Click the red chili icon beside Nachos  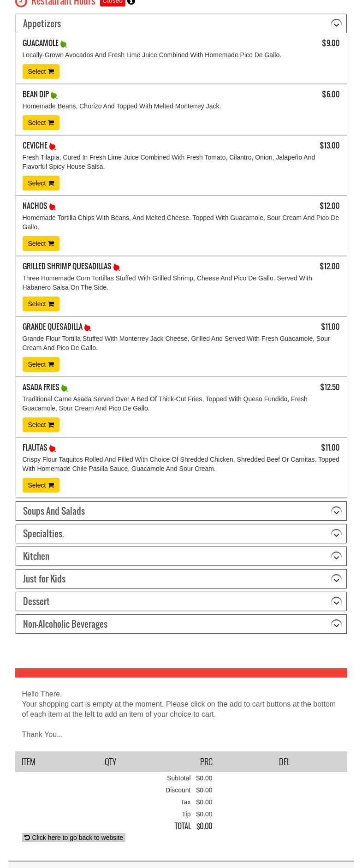tap(53, 207)
